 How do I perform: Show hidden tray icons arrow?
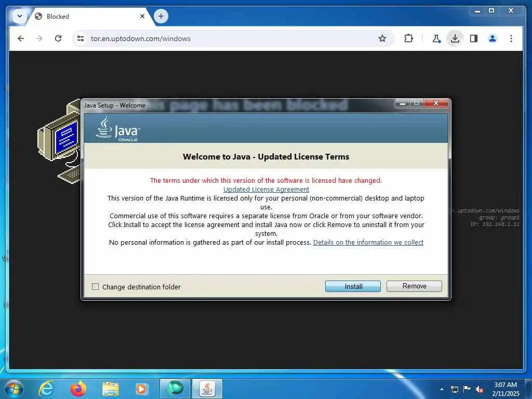coord(442,389)
